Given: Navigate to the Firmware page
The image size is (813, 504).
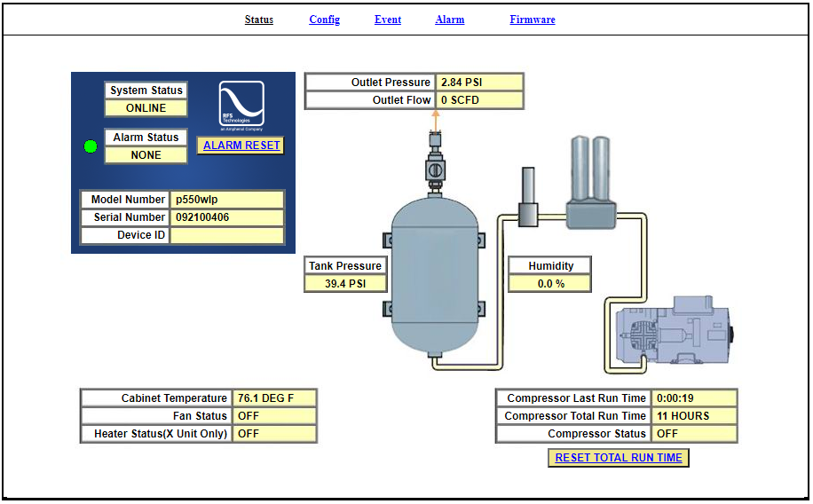Looking at the screenshot, I should [x=533, y=20].
